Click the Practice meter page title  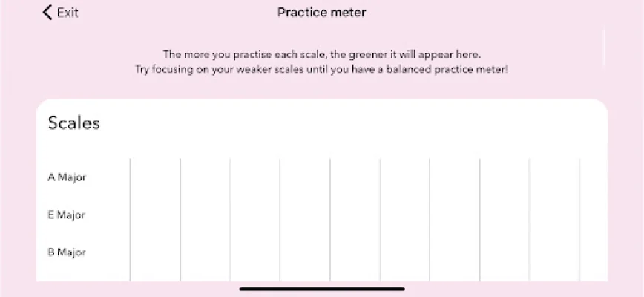(321, 13)
